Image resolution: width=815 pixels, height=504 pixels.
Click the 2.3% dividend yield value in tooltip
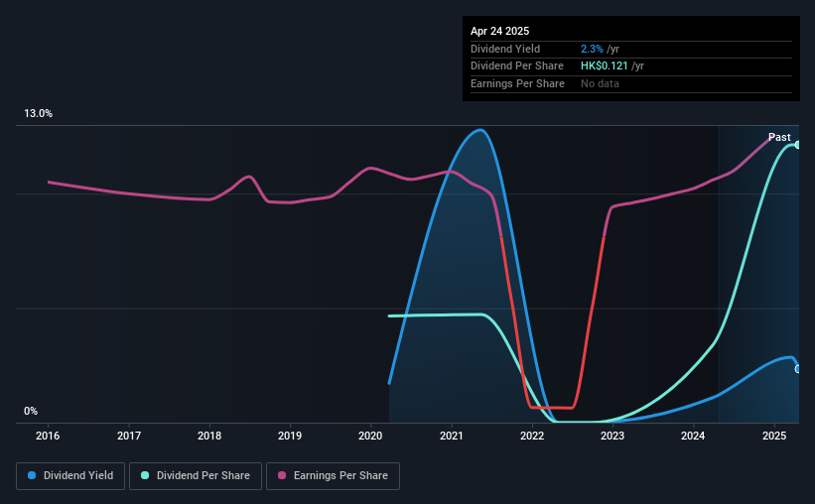pyautogui.click(x=592, y=49)
